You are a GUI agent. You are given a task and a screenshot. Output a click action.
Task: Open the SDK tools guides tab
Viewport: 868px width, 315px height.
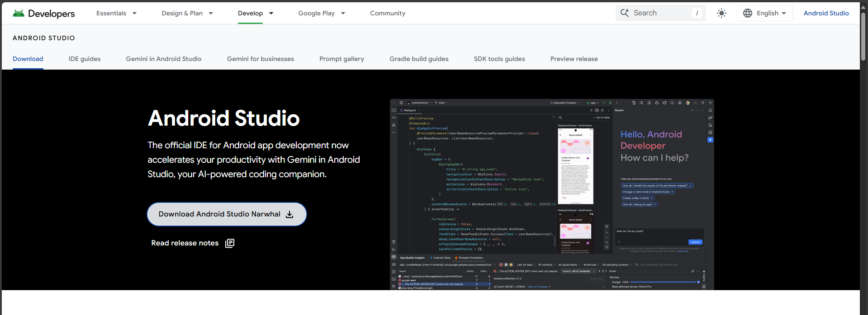499,59
